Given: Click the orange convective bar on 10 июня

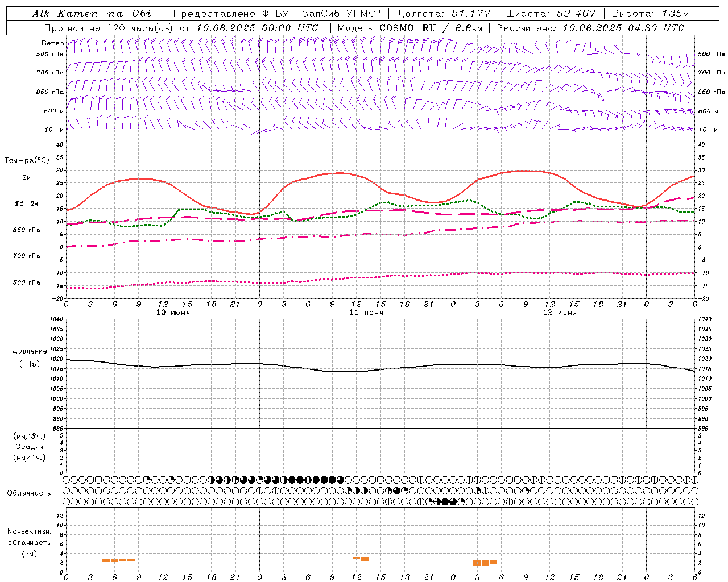Looking at the screenshot, I should pos(118,560).
